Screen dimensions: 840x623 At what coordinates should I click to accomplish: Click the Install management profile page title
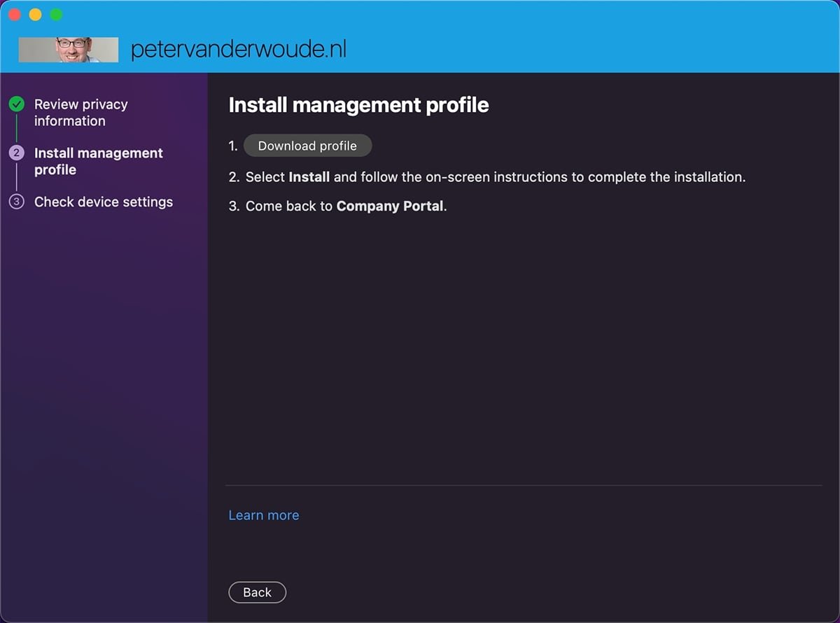pyautogui.click(x=358, y=105)
